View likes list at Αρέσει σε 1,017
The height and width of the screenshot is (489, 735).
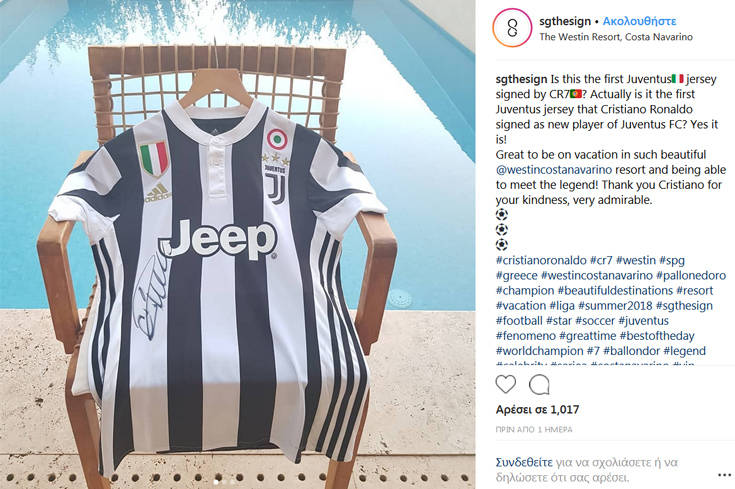tap(537, 410)
